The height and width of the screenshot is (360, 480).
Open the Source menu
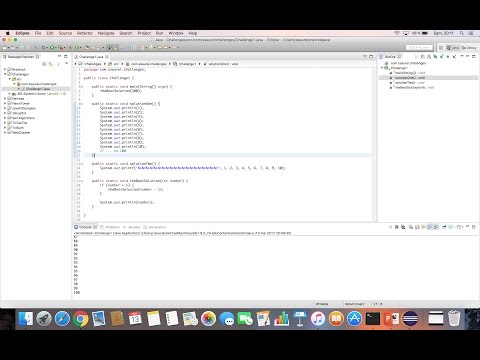coord(65,33)
